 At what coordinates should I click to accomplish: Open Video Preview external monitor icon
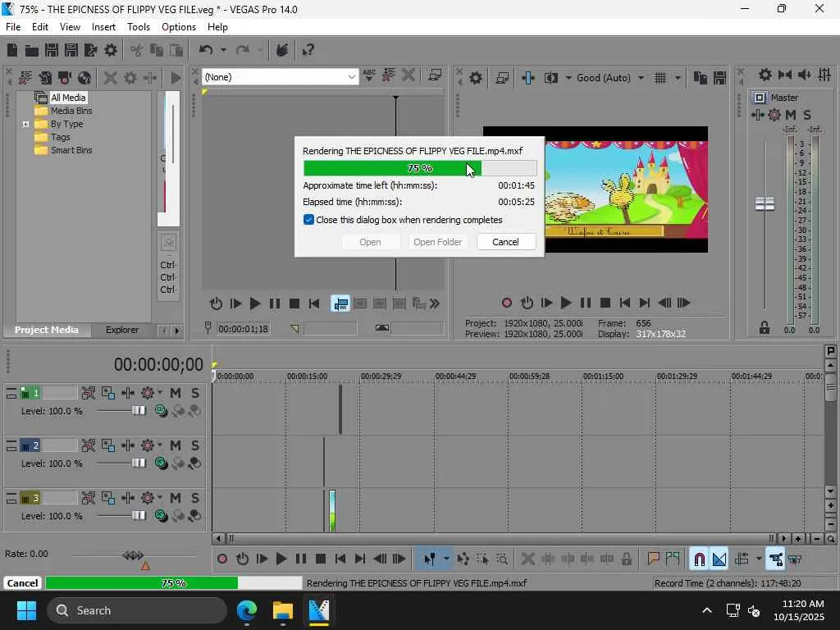point(503,78)
